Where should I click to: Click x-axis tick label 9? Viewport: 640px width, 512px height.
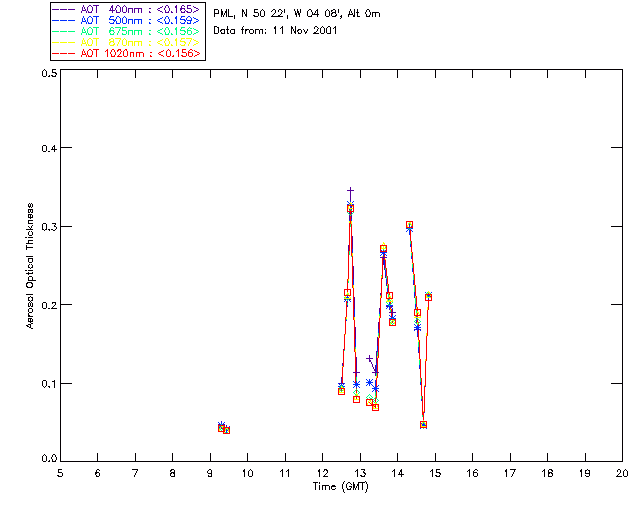coord(210,474)
